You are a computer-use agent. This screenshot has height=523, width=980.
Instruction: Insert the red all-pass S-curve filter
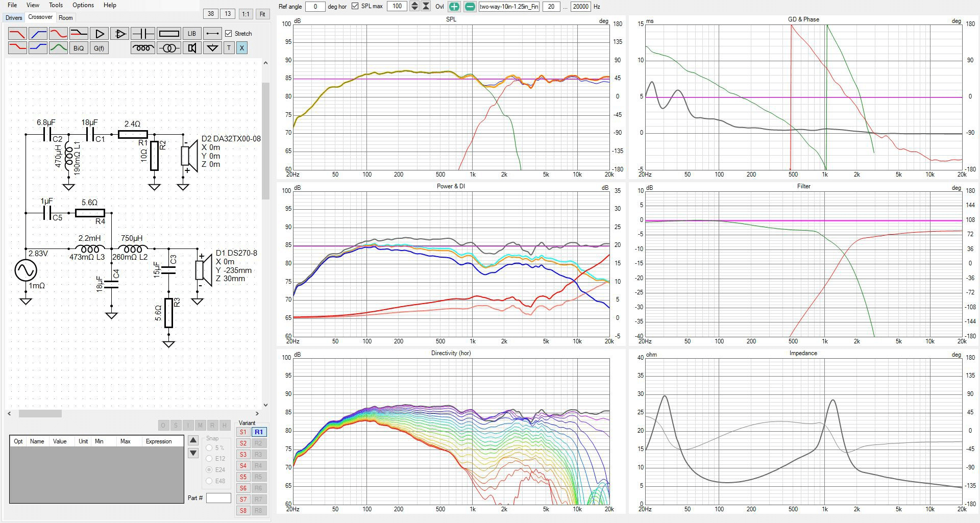click(x=58, y=34)
